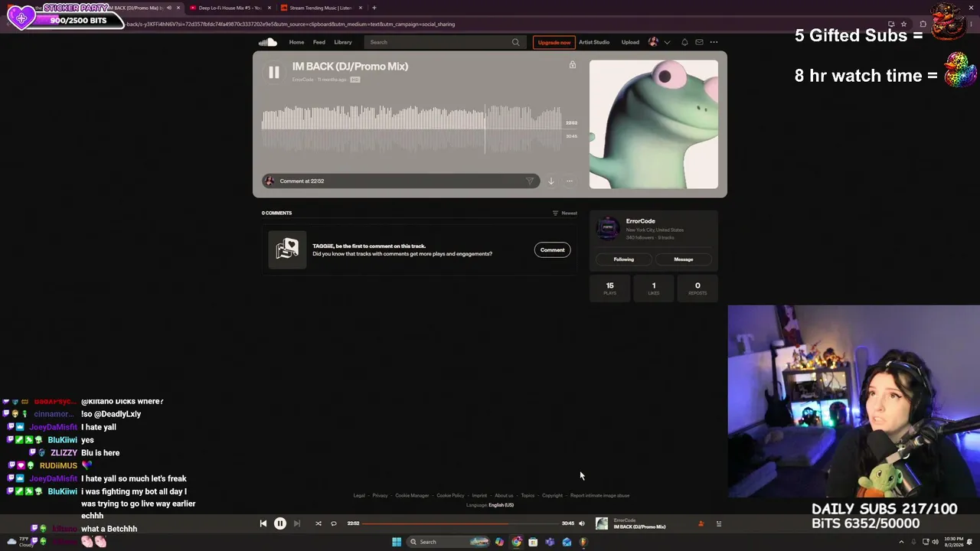Switch to Stream Trending Music tab
Screen dimensions: 980x551
[x=321, y=8]
